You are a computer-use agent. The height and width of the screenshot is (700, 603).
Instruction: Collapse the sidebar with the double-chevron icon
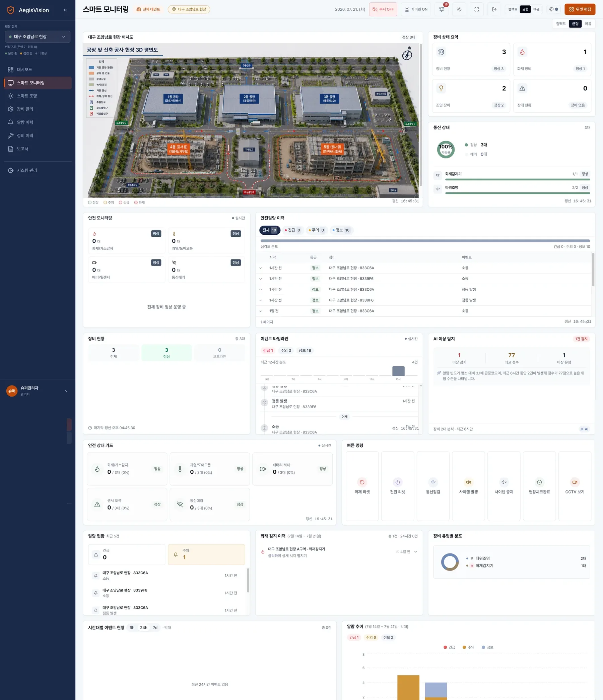[x=65, y=10]
